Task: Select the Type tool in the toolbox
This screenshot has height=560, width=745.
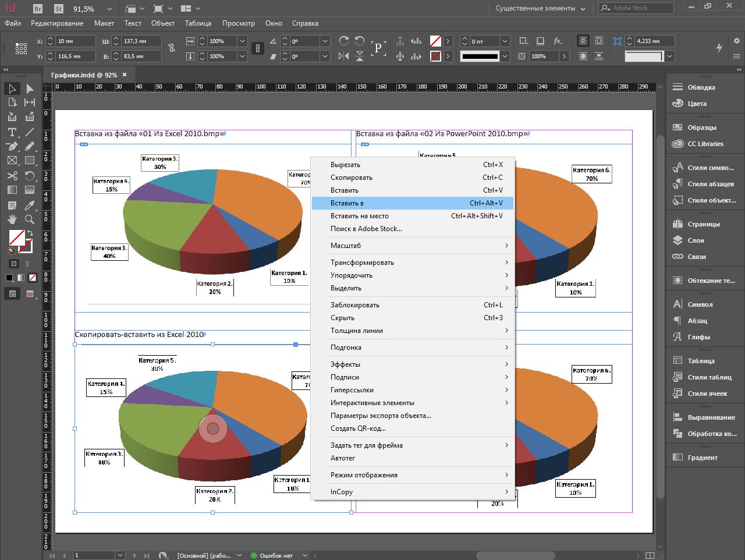Action: pos(12,132)
